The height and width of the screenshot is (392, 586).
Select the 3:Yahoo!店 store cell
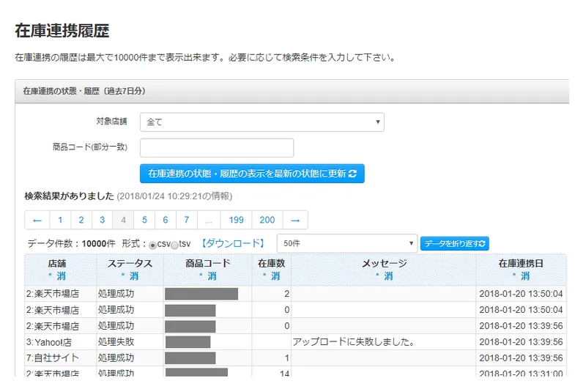point(61,342)
